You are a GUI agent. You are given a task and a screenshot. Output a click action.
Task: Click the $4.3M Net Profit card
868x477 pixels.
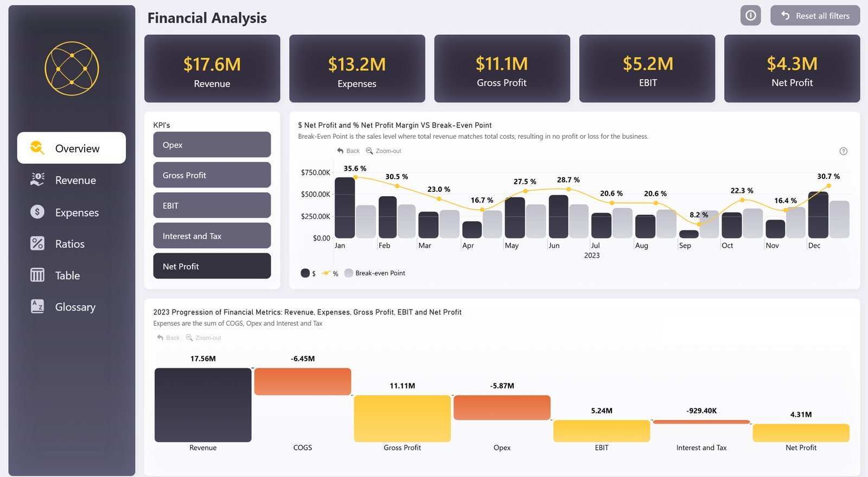792,68
